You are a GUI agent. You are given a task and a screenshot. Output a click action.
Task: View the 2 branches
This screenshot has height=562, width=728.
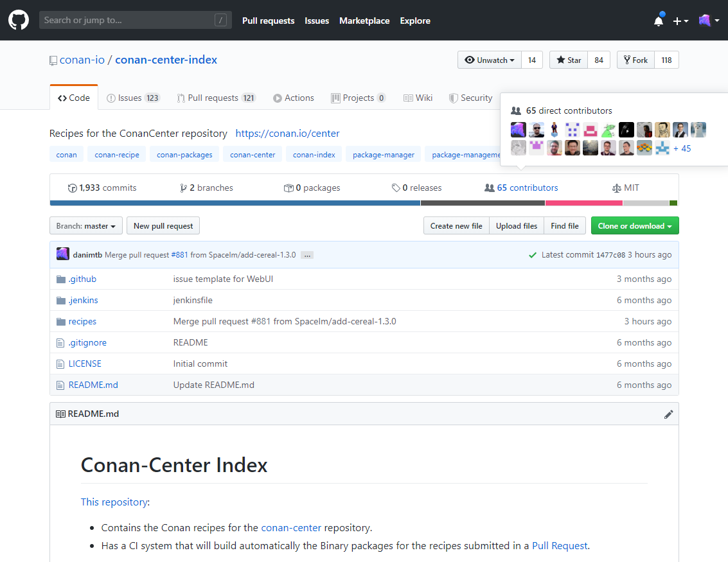207,188
